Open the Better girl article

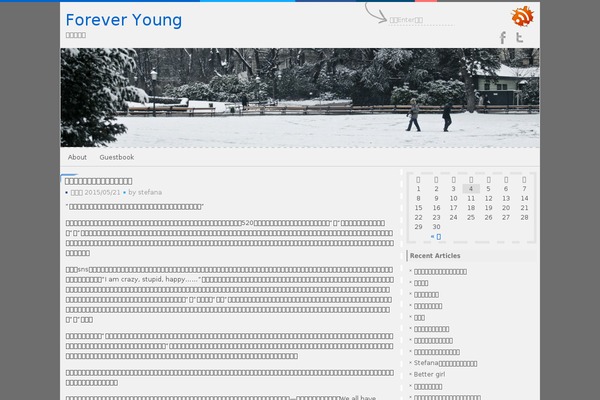coord(429,374)
